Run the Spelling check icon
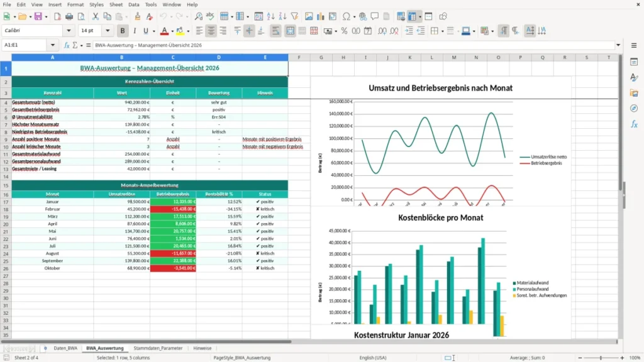Image resolution: width=644 pixels, height=362 pixels. pyautogui.click(x=210, y=16)
